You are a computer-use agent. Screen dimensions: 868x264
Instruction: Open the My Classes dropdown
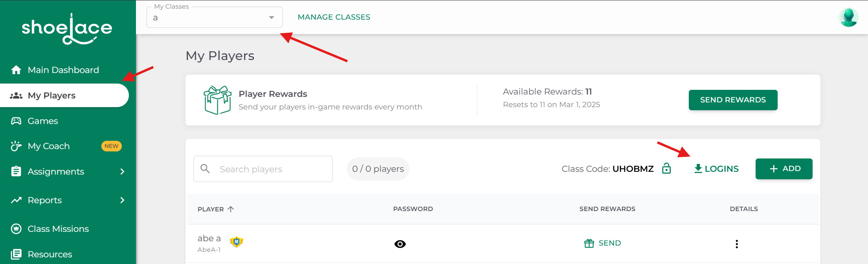tap(215, 17)
